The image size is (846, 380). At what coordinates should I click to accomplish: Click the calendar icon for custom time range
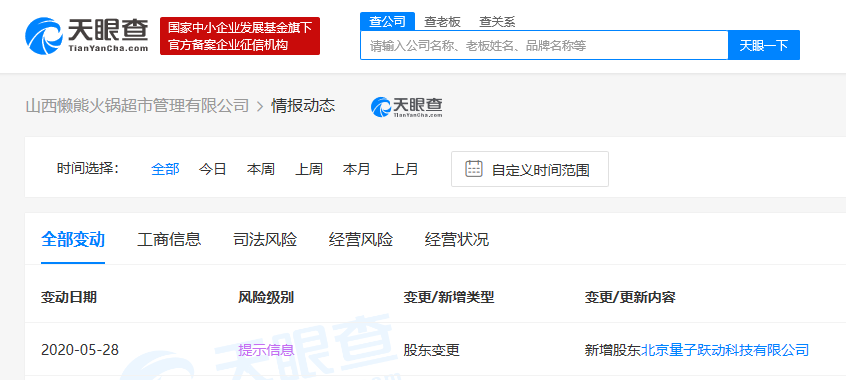[474, 169]
